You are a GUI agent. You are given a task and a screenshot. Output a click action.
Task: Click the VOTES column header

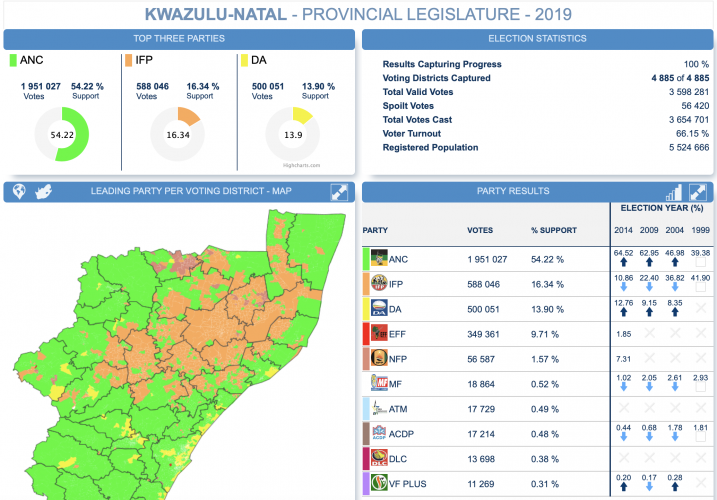click(x=480, y=230)
